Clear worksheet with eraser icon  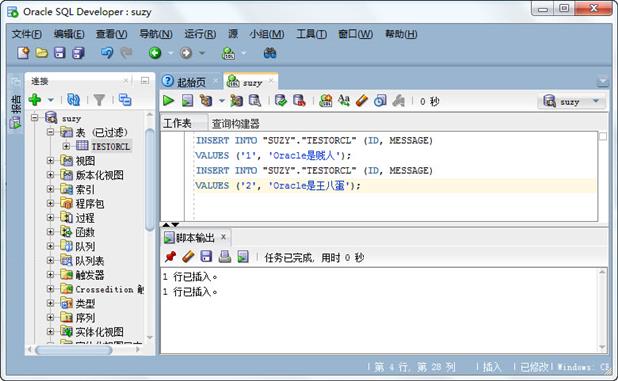pyautogui.click(x=361, y=101)
